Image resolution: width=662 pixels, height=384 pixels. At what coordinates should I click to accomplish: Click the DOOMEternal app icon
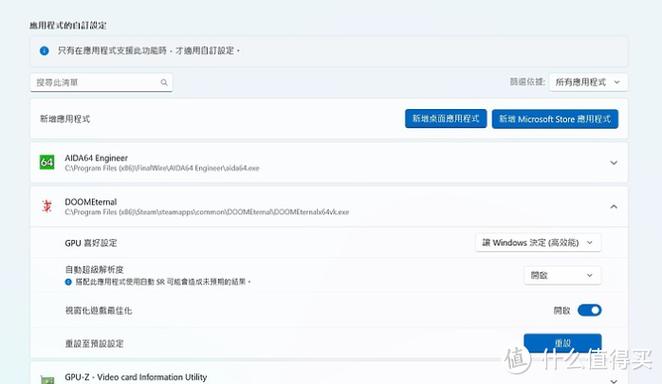pyautogui.click(x=47, y=206)
